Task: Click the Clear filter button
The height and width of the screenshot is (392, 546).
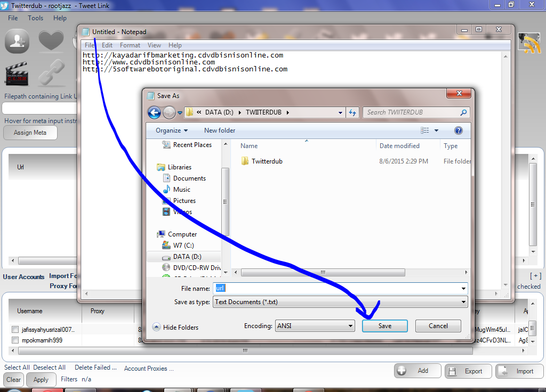Action: pos(13,379)
